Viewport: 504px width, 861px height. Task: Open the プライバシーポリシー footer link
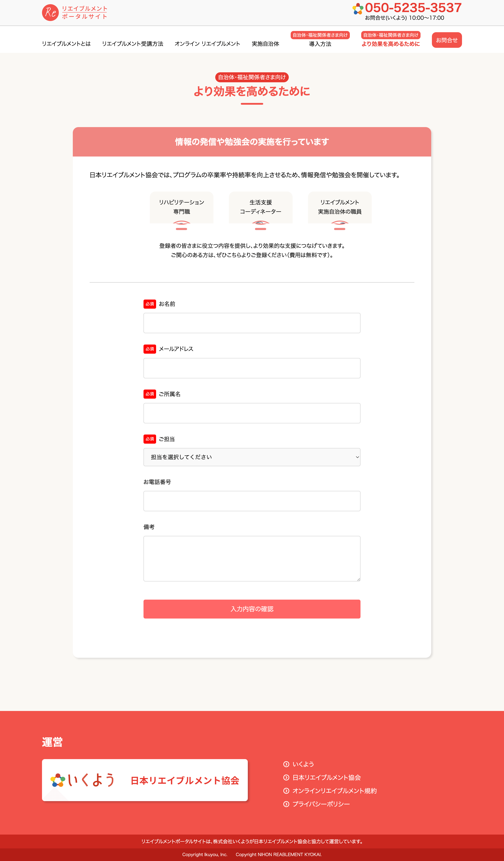click(x=321, y=804)
